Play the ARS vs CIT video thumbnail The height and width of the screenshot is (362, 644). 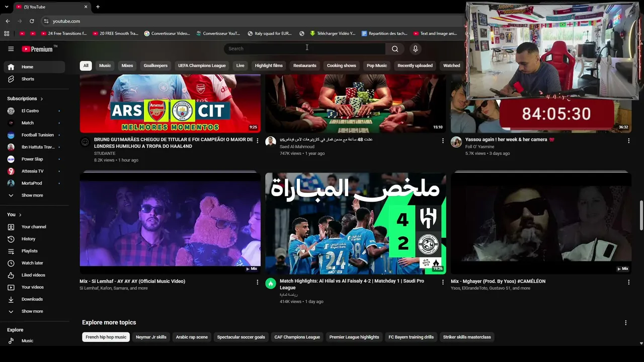coord(170,104)
